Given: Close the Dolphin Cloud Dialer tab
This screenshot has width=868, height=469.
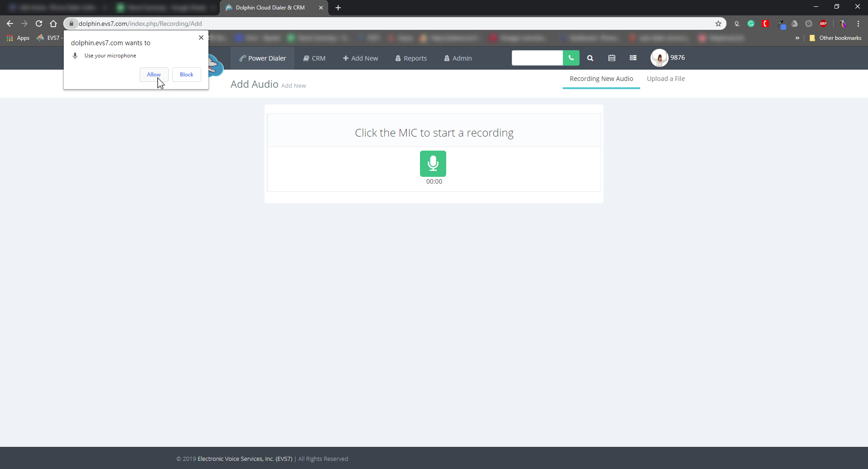Looking at the screenshot, I should pos(321,8).
